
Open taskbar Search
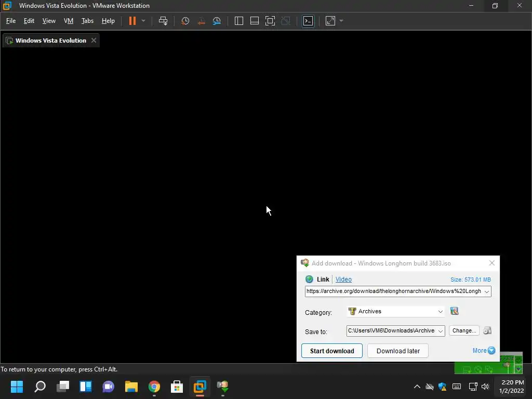40,387
